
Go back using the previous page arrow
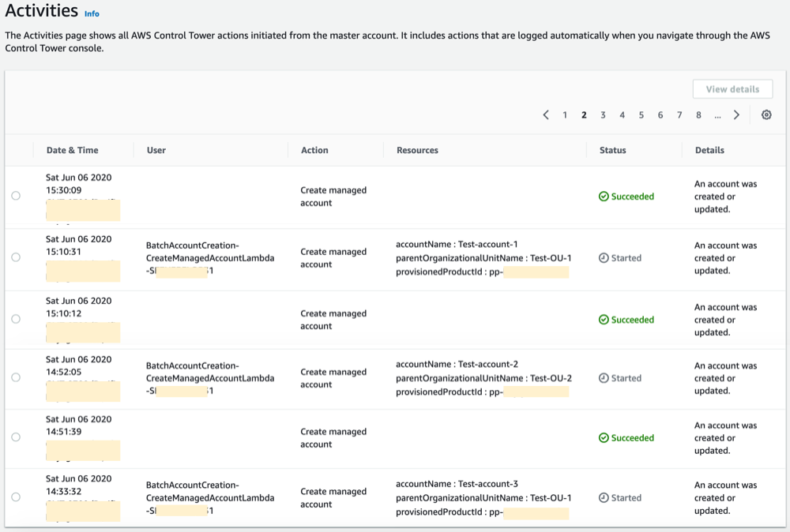tap(546, 114)
